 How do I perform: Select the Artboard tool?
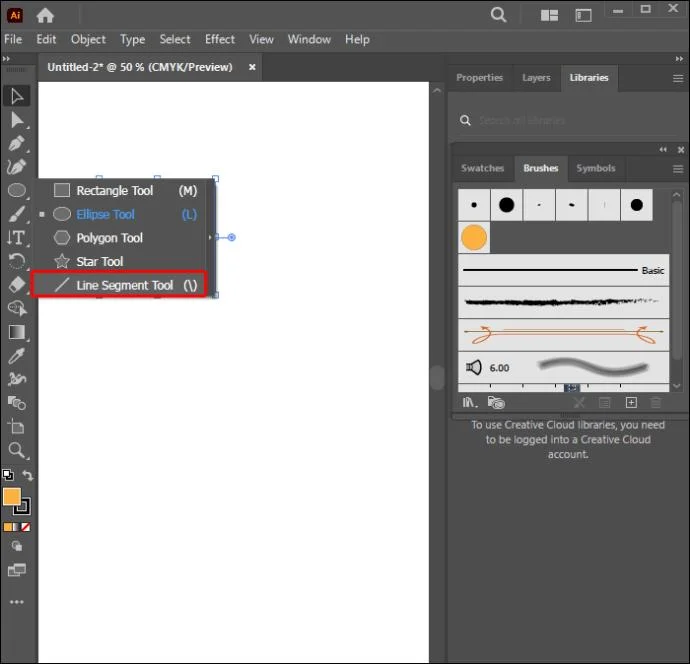[x=17, y=426]
